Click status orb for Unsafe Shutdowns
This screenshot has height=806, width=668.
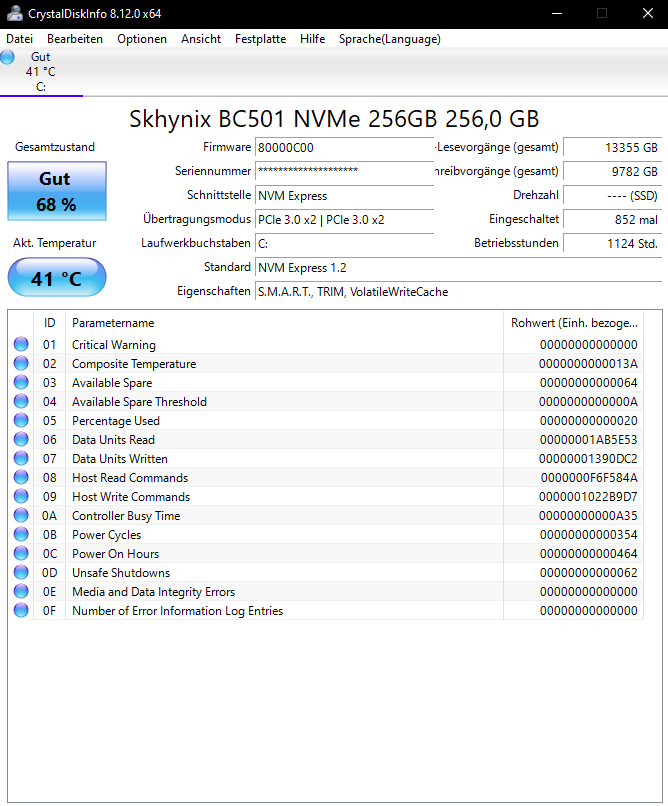click(21, 572)
